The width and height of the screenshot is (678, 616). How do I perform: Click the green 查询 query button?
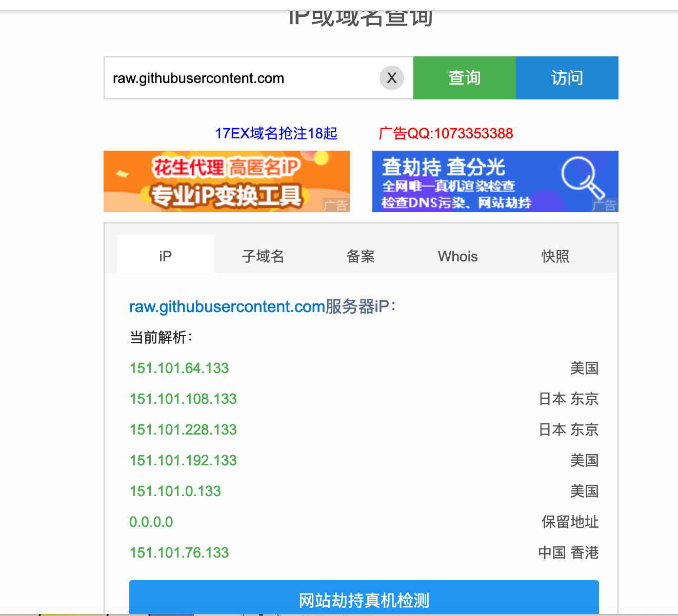pos(465,78)
